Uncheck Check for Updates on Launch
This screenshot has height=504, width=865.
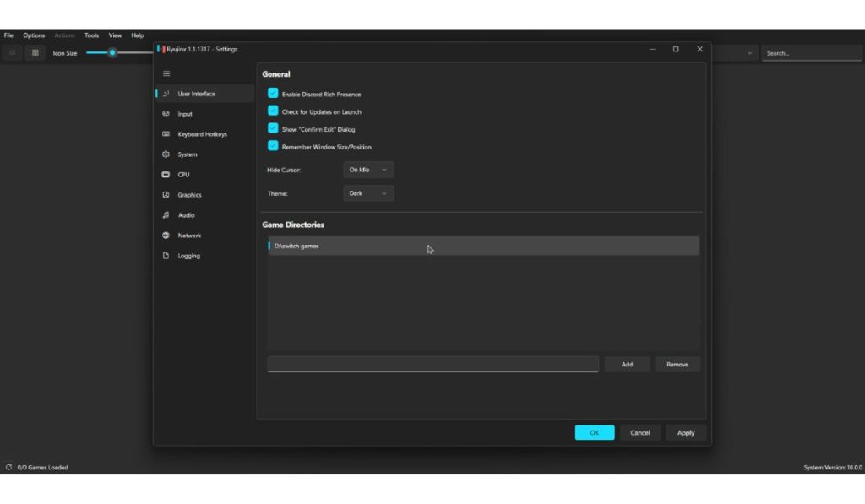click(273, 111)
